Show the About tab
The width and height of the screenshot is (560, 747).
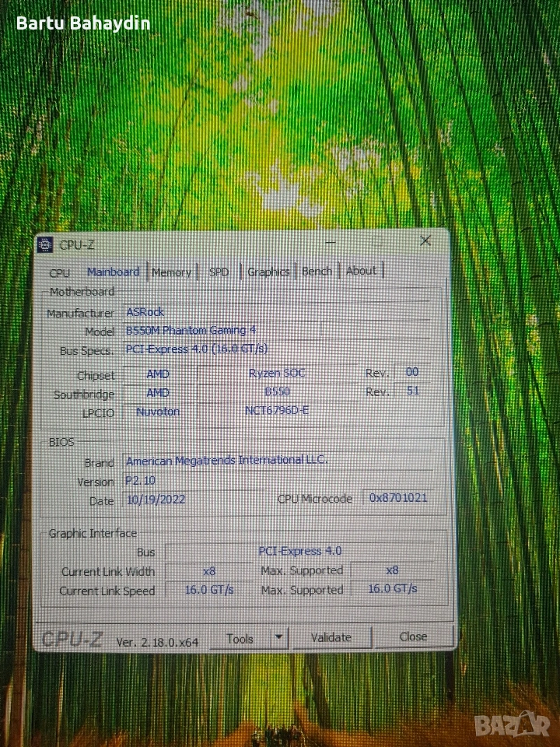coord(362,271)
